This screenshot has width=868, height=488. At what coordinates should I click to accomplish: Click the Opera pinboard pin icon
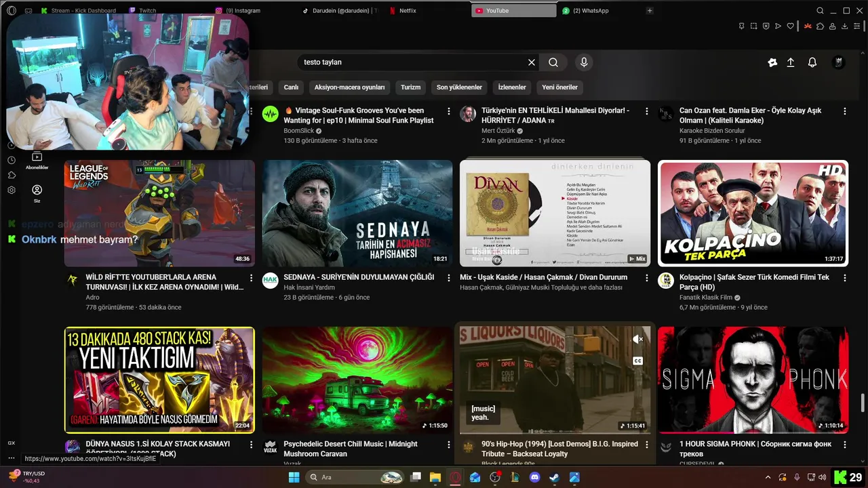[x=741, y=26]
